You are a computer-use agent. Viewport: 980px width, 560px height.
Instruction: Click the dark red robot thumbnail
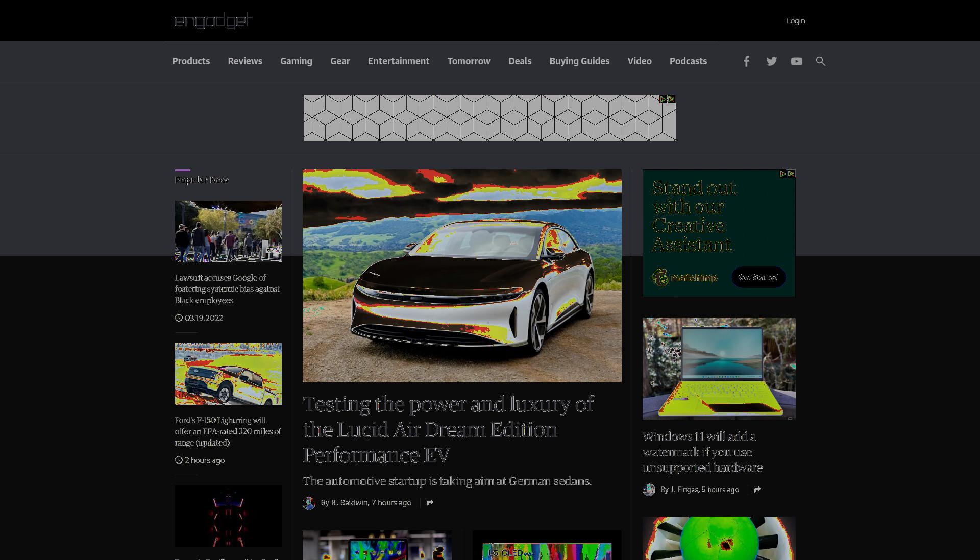pyautogui.click(x=228, y=516)
